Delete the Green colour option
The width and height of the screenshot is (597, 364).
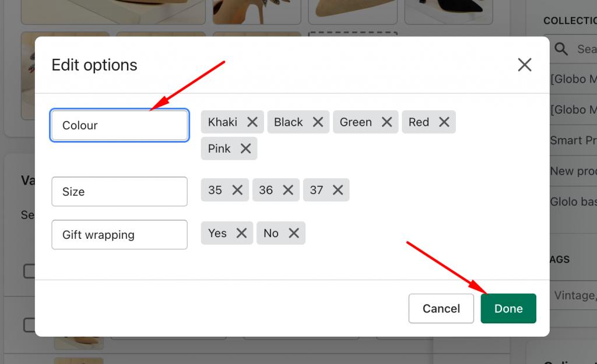386,122
